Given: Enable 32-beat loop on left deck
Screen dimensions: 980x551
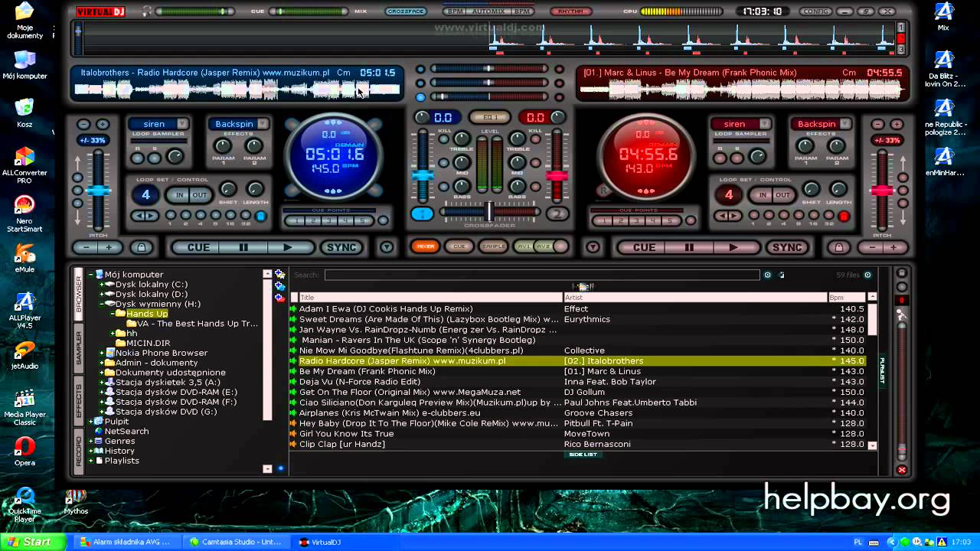Looking at the screenshot, I should tap(244, 216).
